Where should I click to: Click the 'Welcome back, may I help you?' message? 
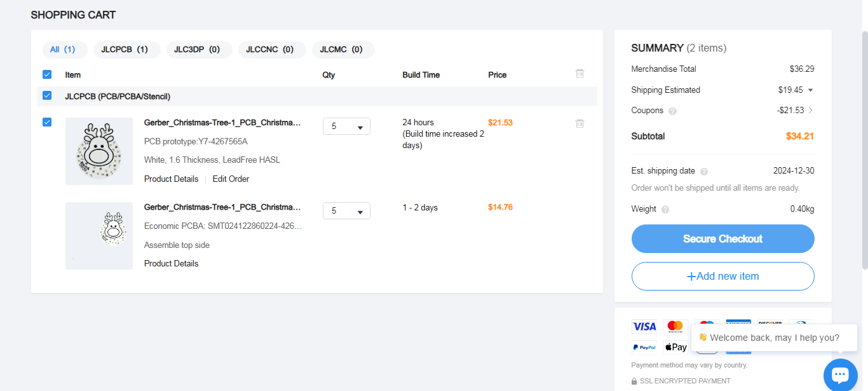pos(775,338)
